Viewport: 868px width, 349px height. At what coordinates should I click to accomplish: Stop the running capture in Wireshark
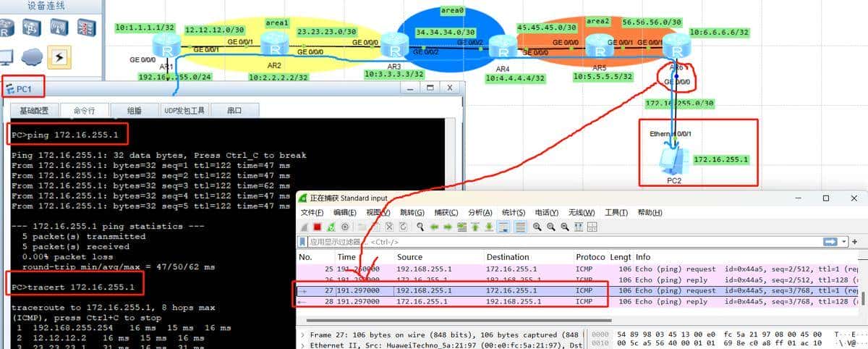[x=317, y=227]
